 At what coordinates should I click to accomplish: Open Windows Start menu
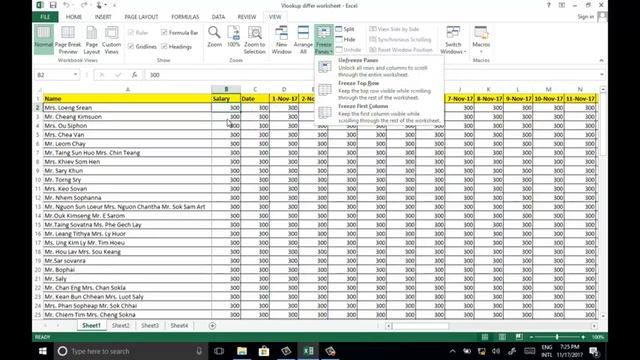click(x=43, y=351)
